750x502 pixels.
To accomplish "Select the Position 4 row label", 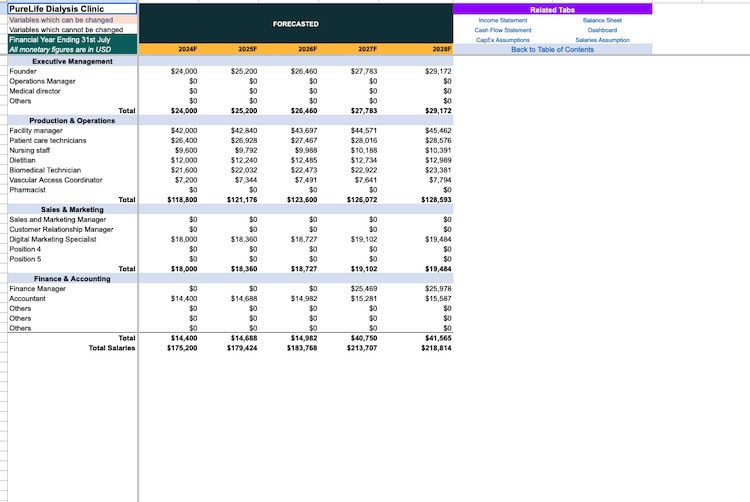I will [25, 249].
